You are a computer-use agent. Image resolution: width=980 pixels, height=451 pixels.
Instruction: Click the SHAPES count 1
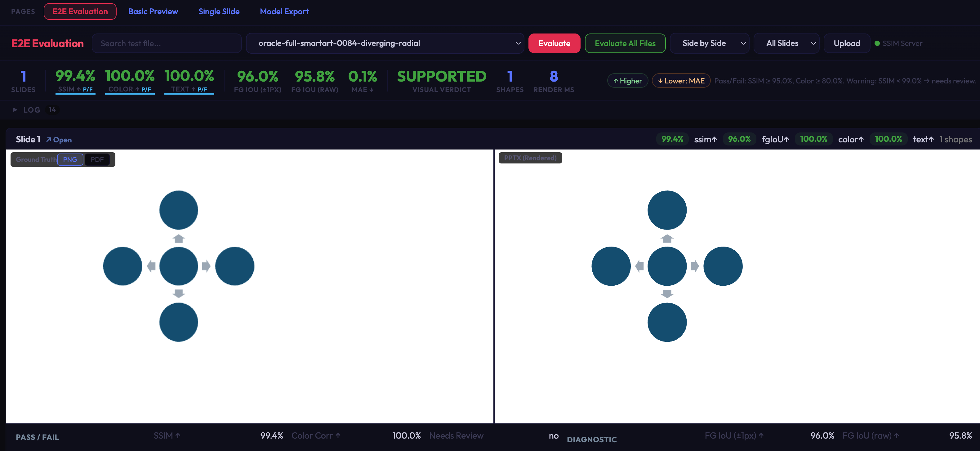click(x=510, y=77)
